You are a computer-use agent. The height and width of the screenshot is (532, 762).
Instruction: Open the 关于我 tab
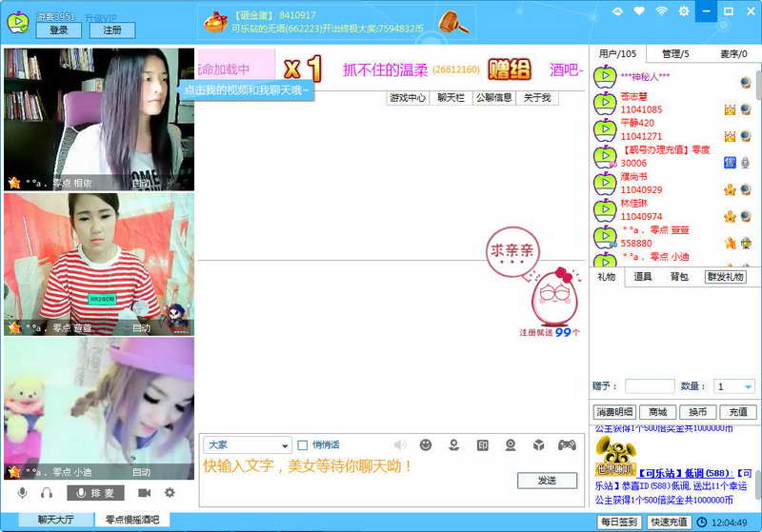click(537, 98)
